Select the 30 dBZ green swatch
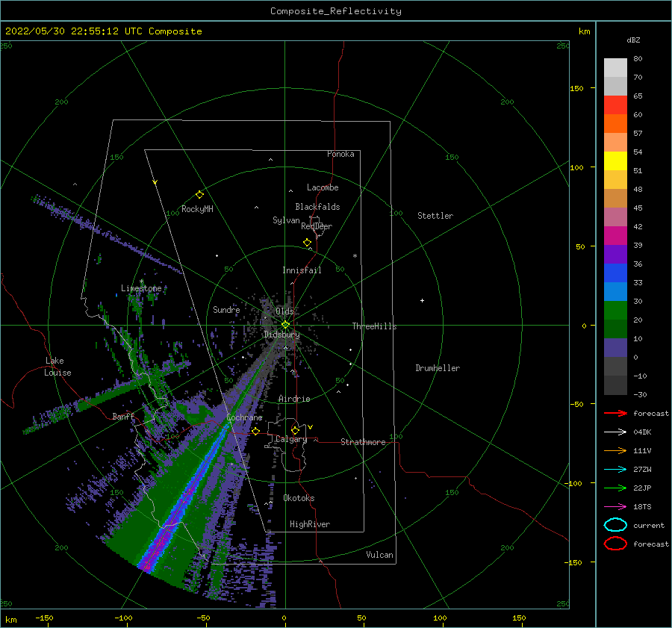 [615, 310]
